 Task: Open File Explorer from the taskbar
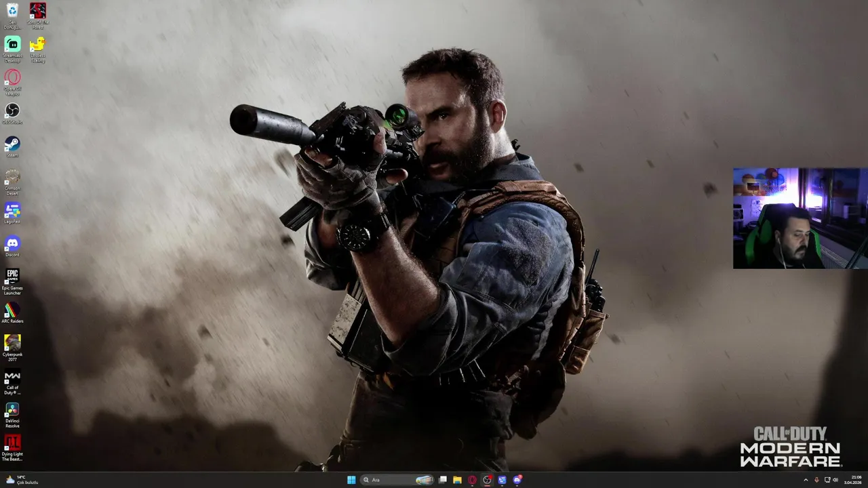457,480
